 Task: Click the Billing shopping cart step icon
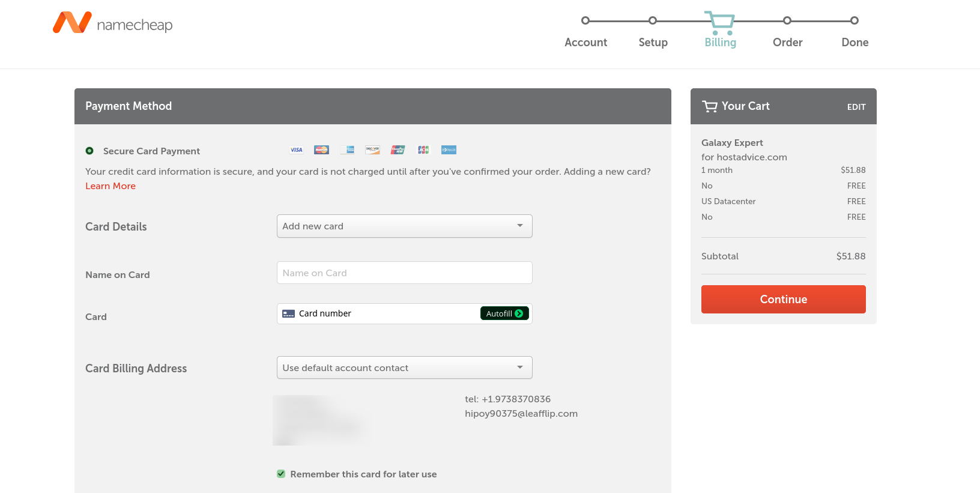point(720,23)
